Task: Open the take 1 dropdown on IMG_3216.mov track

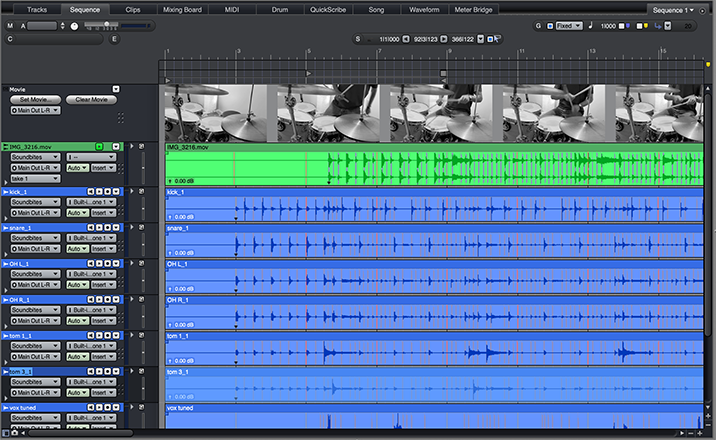Action: (35, 178)
